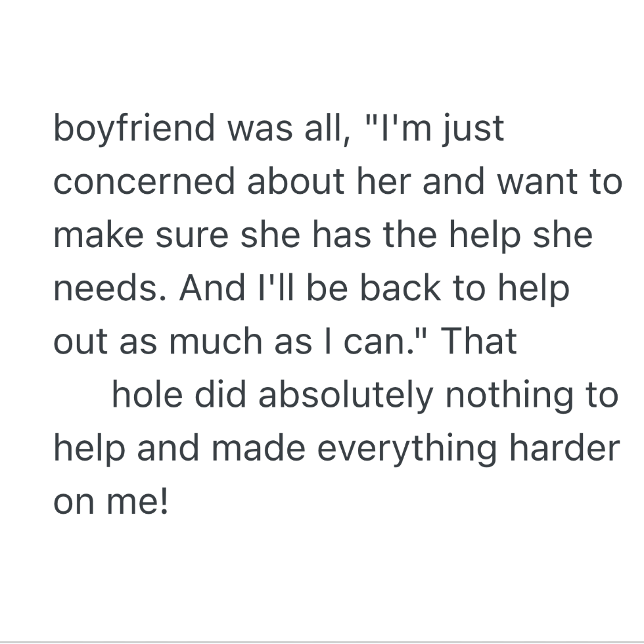
Task: Select the word "concerned" in the text
Action: [144, 181]
